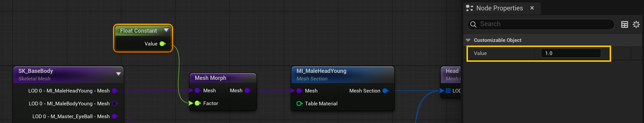Viewport: 644px width, 123px height.
Task: Select the Mesh Morph node title
Action: [211, 78]
